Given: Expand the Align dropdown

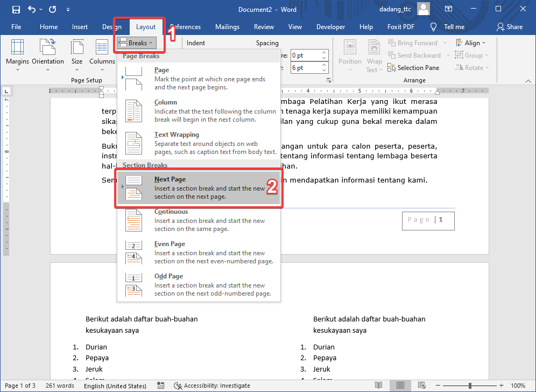Looking at the screenshot, I should tap(471, 43).
